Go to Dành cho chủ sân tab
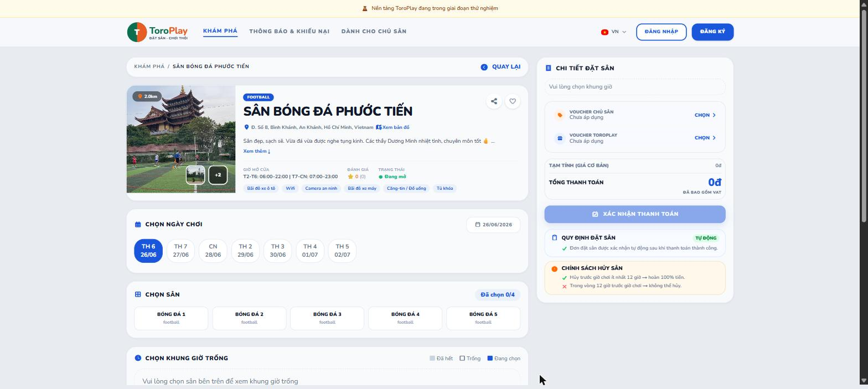 click(x=374, y=32)
